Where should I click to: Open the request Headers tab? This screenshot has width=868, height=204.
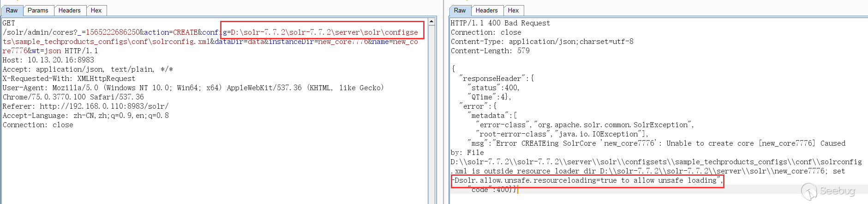pyautogui.click(x=70, y=10)
